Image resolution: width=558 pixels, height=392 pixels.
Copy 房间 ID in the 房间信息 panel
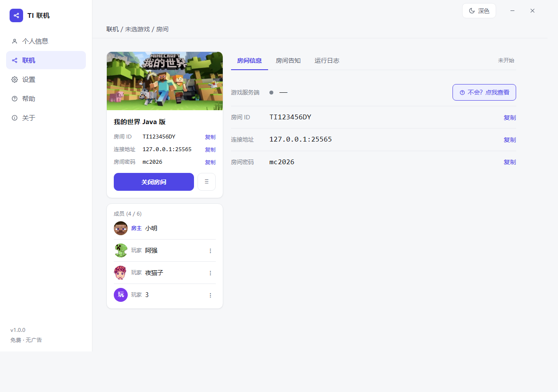[x=510, y=118]
